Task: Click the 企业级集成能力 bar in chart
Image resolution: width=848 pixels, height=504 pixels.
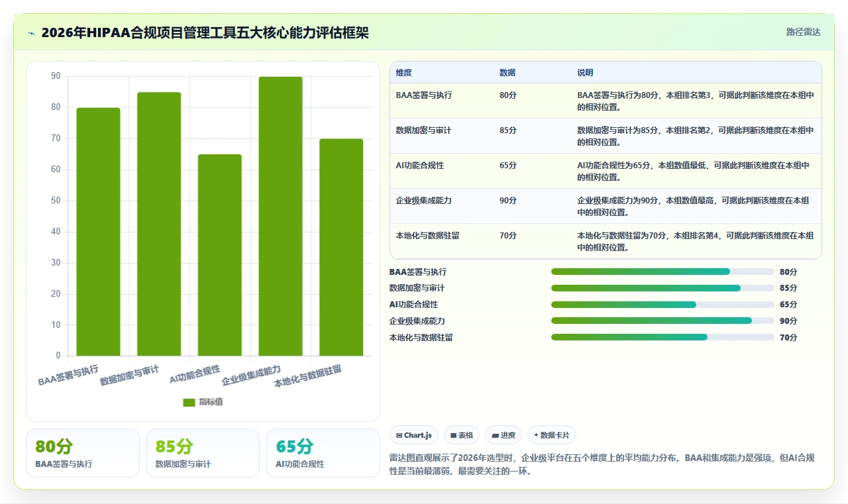Action: (x=280, y=216)
